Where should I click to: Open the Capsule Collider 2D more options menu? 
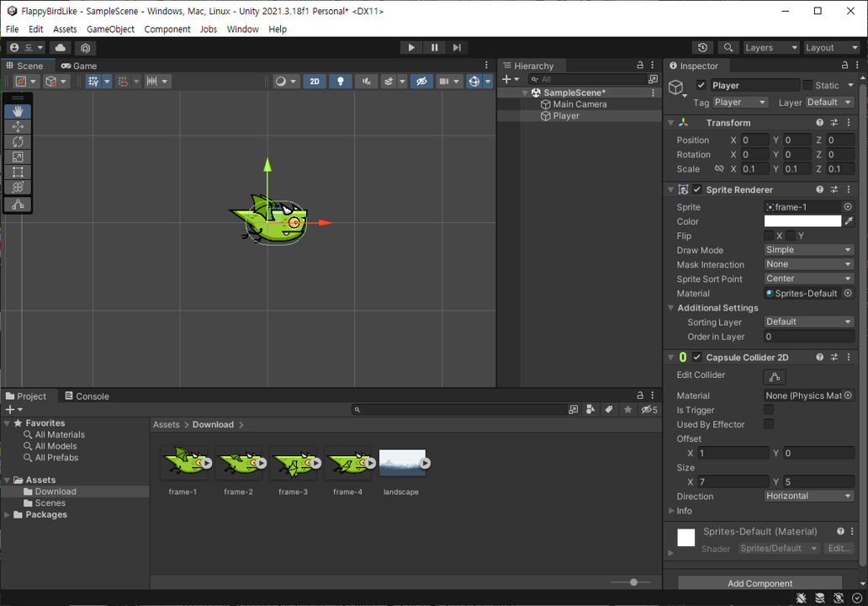coord(849,357)
